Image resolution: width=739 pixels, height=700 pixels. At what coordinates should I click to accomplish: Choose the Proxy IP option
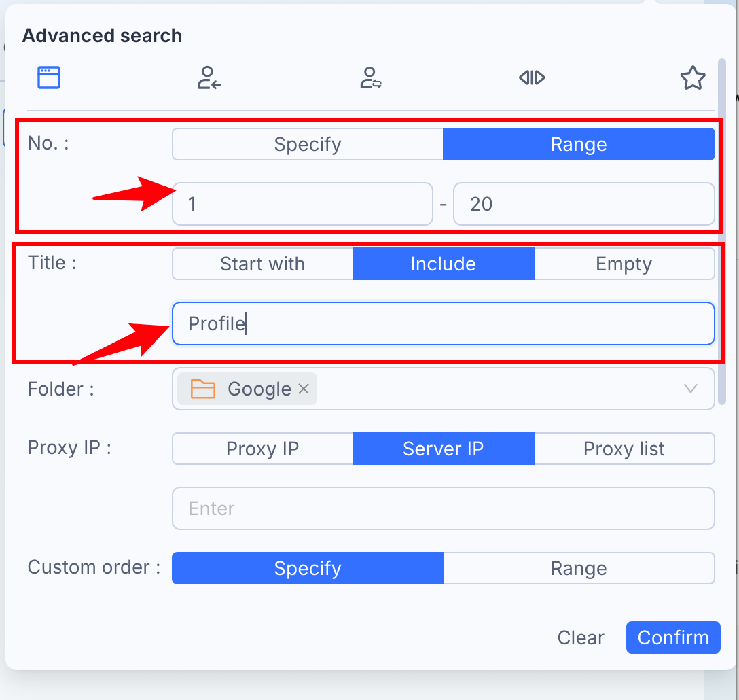(x=262, y=449)
